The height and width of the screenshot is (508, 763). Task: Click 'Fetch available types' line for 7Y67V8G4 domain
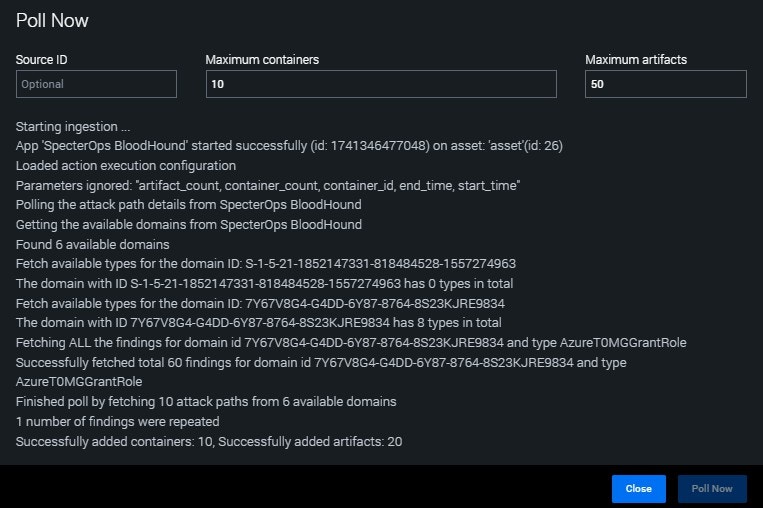click(260, 304)
